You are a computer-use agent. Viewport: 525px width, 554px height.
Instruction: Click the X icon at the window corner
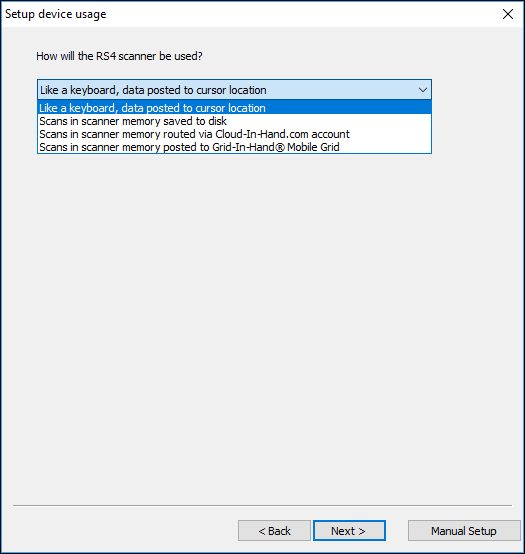pos(508,14)
